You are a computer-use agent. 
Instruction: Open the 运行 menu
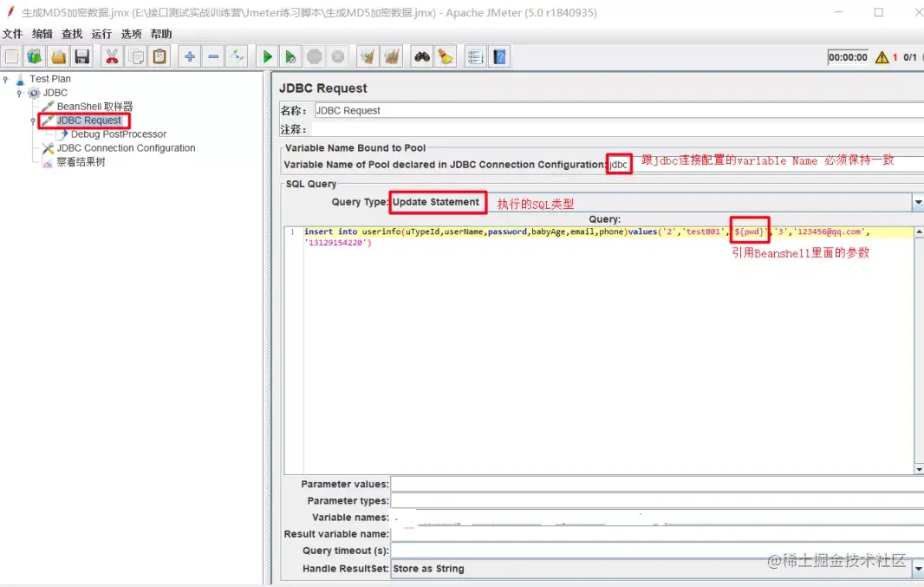[x=101, y=34]
